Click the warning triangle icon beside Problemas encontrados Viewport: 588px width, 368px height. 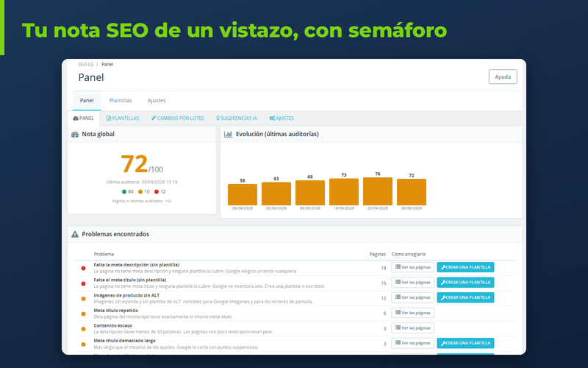tap(75, 234)
